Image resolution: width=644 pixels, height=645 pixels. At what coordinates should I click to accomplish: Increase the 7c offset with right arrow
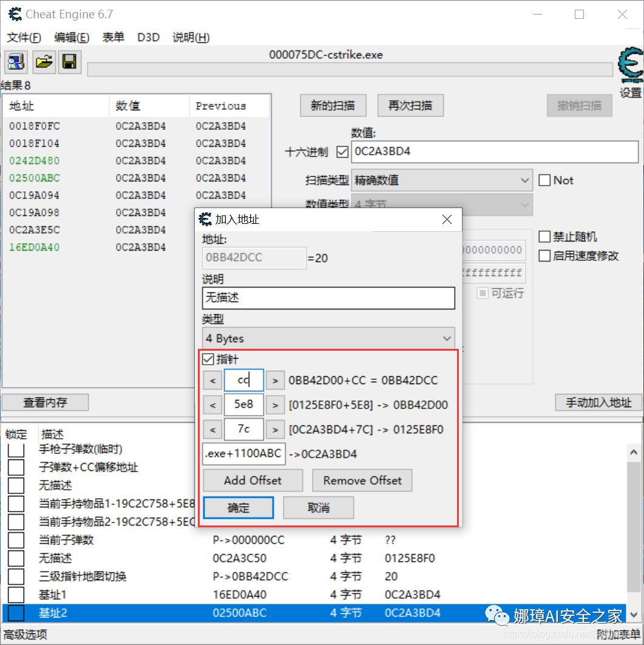click(x=276, y=430)
